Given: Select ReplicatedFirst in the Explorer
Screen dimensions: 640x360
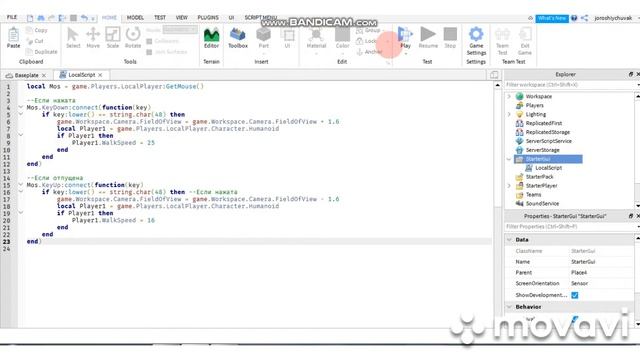Looking at the screenshot, I should point(544,123).
